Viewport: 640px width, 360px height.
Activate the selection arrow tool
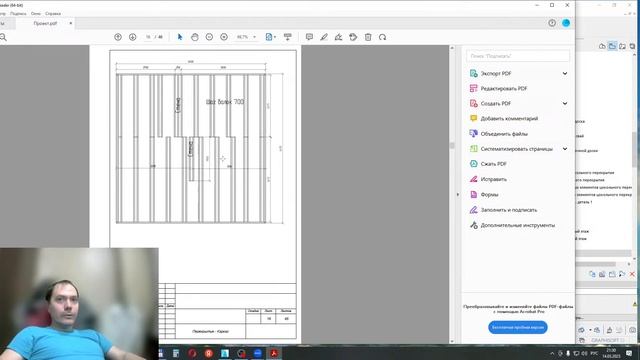pyautogui.click(x=180, y=37)
